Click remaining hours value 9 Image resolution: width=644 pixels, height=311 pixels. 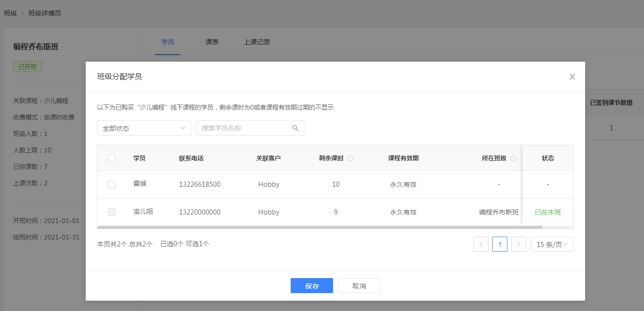[336, 212]
